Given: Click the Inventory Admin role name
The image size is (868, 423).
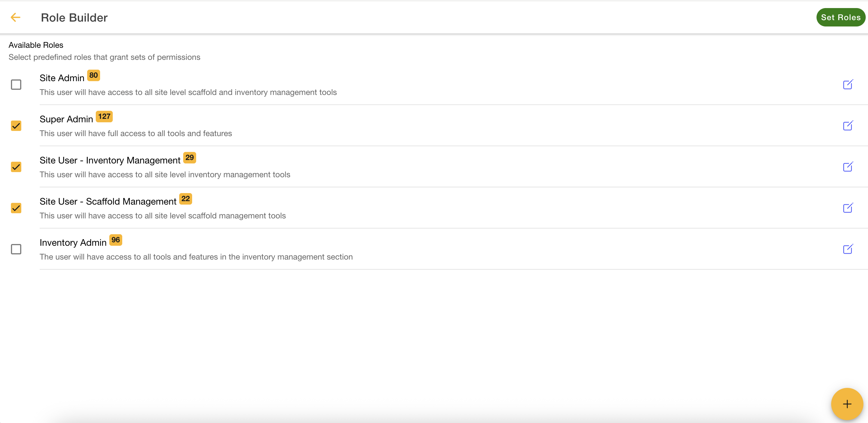Looking at the screenshot, I should pos(73,242).
